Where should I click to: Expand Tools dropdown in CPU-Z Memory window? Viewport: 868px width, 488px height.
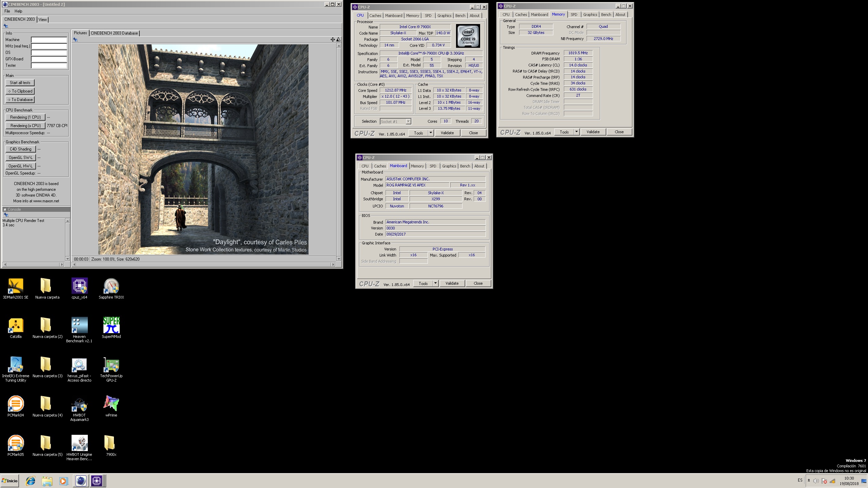[x=576, y=132]
